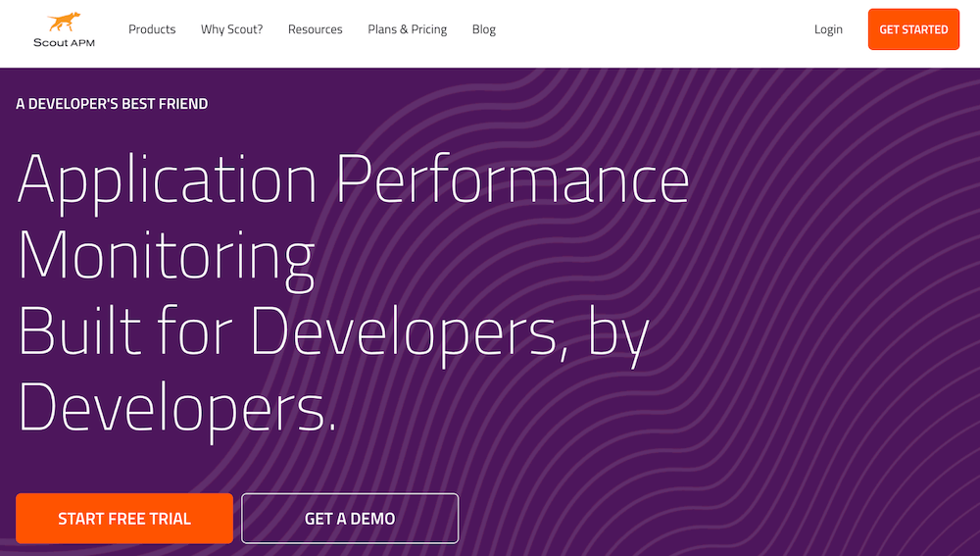Click the Scout APM dog logo
The image size is (980, 556).
(x=64, y=22)
